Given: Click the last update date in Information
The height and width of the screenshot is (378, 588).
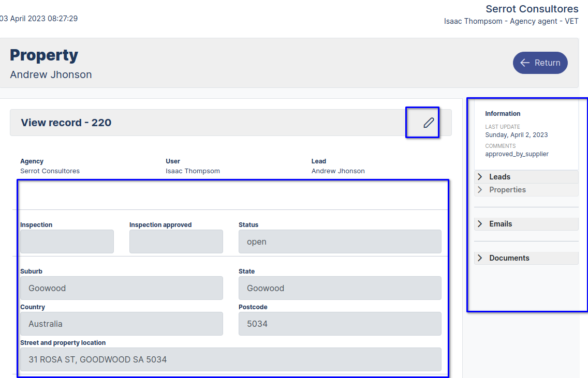Looking at the screenshot, I should pyautogui.click(x=516, y=135).
